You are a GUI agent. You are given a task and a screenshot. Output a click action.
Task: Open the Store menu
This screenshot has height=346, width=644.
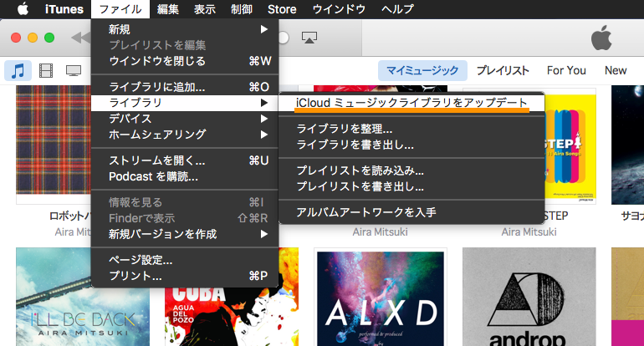click(282, 9)
